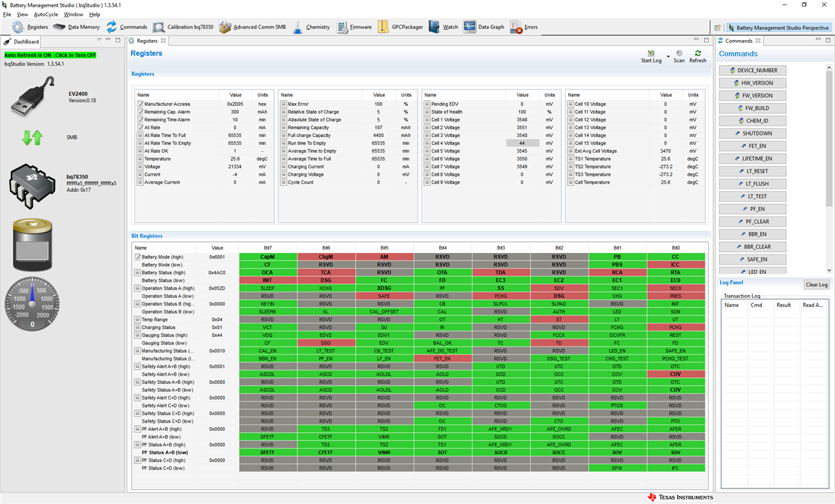Click the pencil icon beside Manufacturer Access
The height and width of the screenshot is (504, 835).
point(140,104)
